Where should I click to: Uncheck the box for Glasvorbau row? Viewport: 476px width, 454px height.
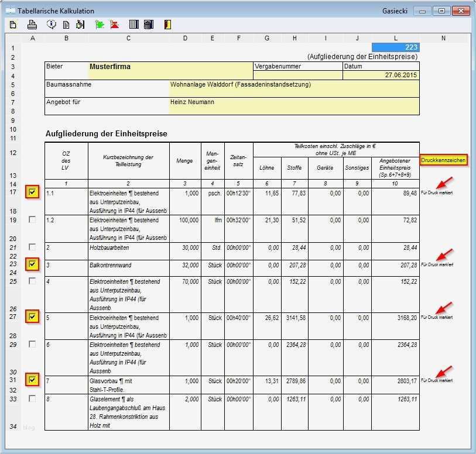(32, 380)
